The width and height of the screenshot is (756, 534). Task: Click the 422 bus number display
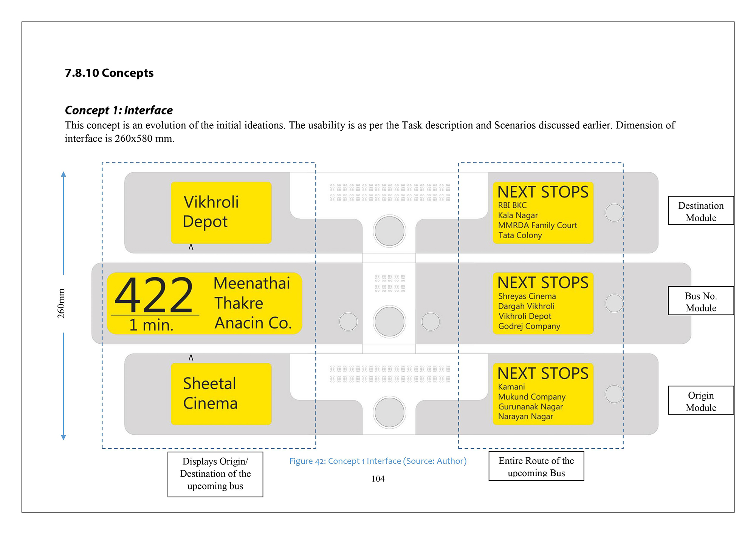(x=154, y=295)
